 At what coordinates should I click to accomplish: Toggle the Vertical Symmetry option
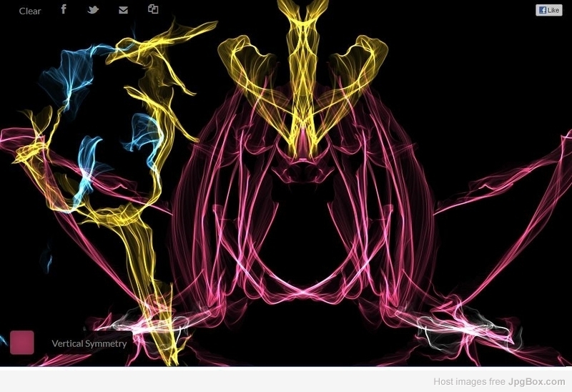[89, 343]
